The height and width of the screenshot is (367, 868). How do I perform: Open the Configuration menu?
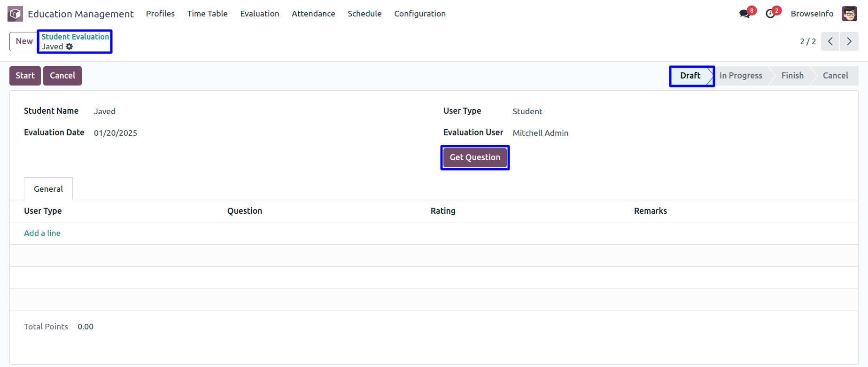click(420, 14)
